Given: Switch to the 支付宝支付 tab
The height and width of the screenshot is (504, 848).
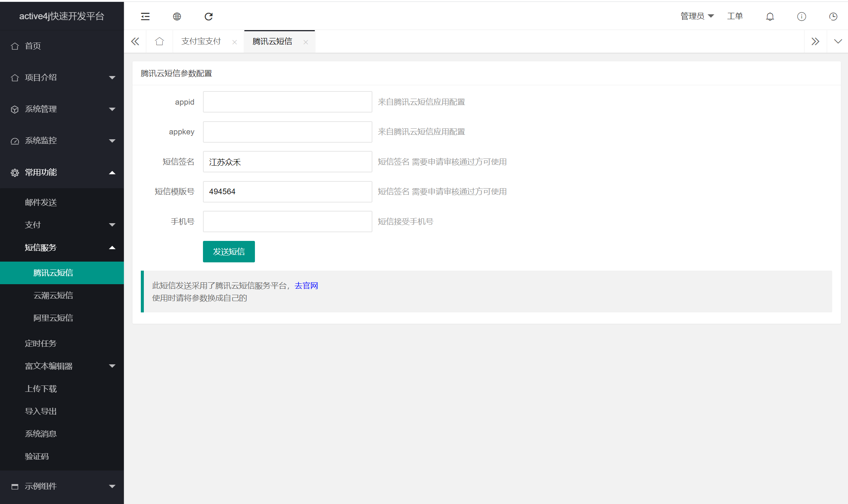Looking at the screenshot, I should click(201, 41).
